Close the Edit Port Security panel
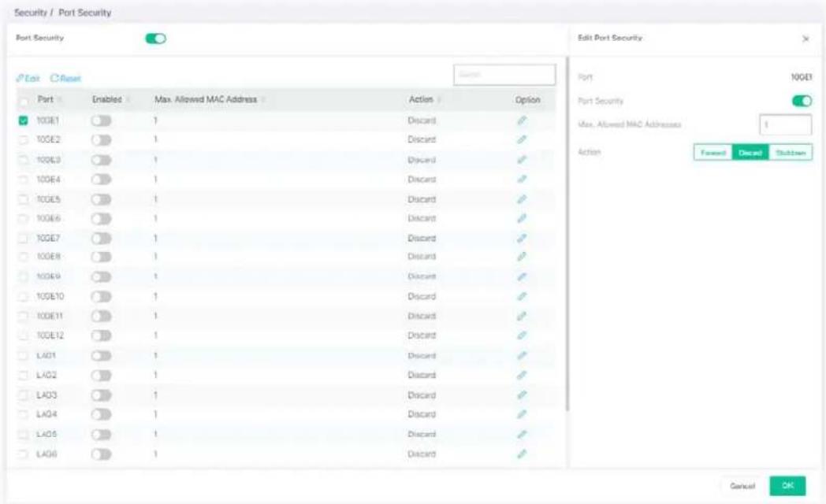Viewport: 826px width, 504px height. coord(806,39)
